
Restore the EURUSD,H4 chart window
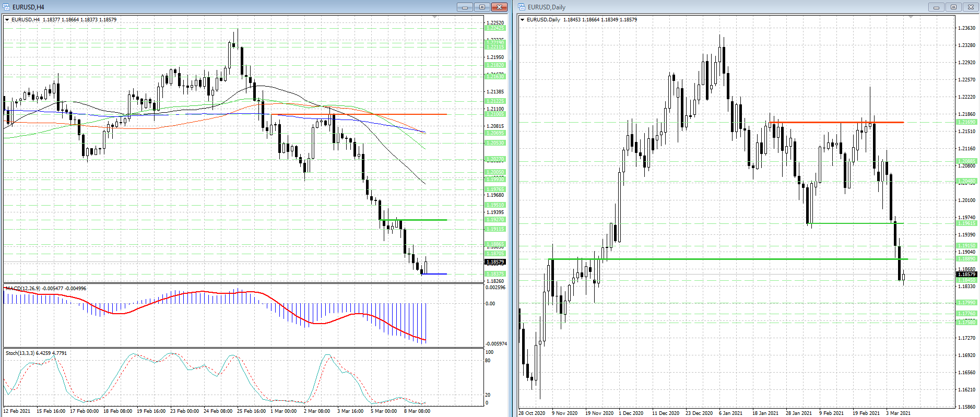pyautogui.click(x=482, y=7)
